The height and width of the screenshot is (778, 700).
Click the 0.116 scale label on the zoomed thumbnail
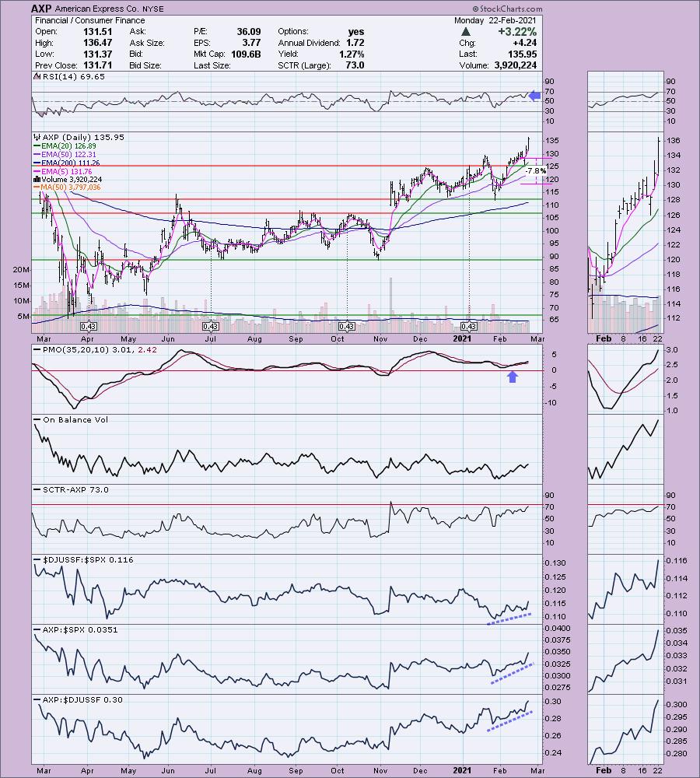(x=677, y=561)
